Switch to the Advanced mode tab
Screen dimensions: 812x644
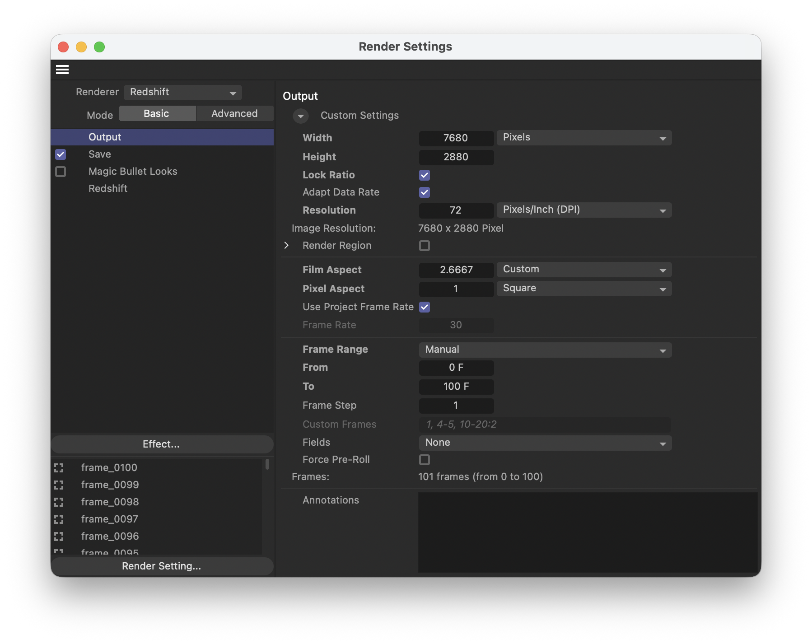(x=234, y=113)
